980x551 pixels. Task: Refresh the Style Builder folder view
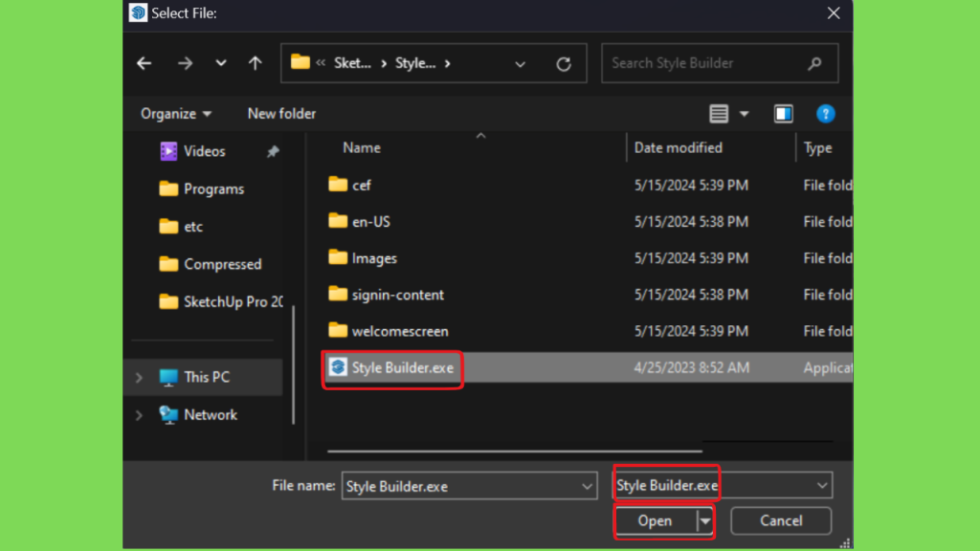click(x=564, y=64)
